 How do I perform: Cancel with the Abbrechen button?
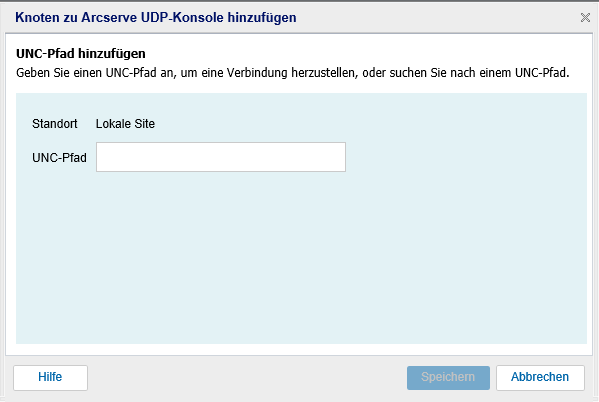coord(540,378)
